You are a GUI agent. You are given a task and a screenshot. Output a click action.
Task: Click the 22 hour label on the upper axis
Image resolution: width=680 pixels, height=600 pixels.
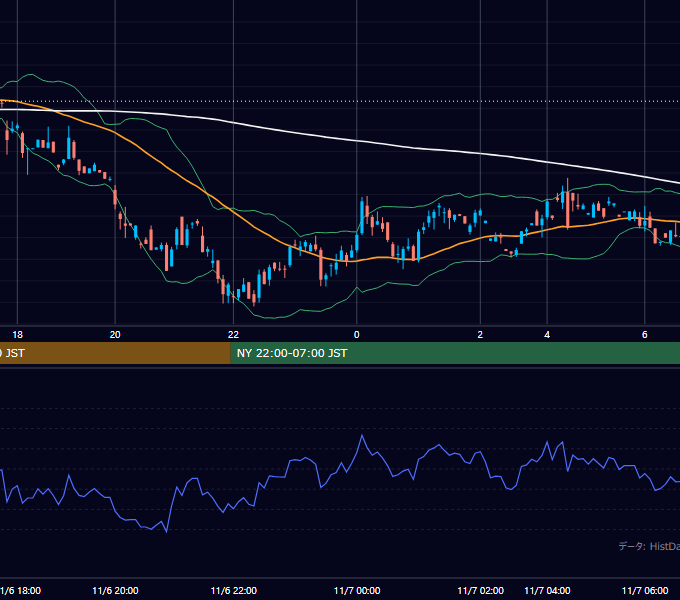pos(233,335)
